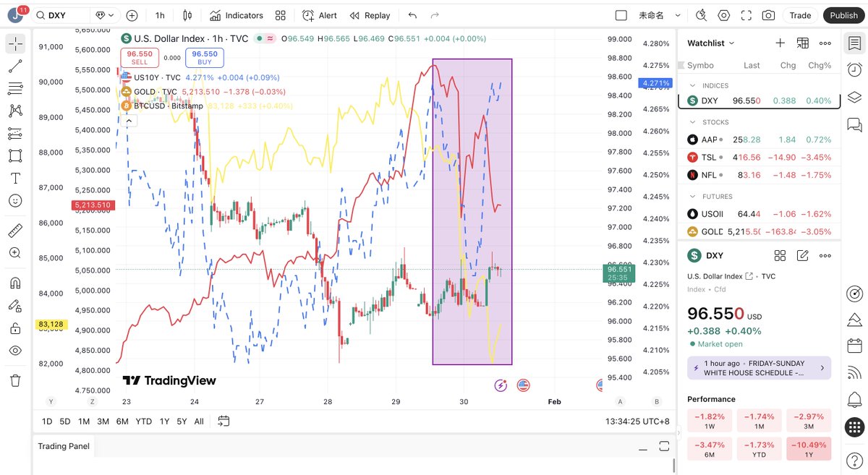Open the chats sidebar icon
Image resolution: width=868 pixels, height=475 pixels.
pos(854,124)
